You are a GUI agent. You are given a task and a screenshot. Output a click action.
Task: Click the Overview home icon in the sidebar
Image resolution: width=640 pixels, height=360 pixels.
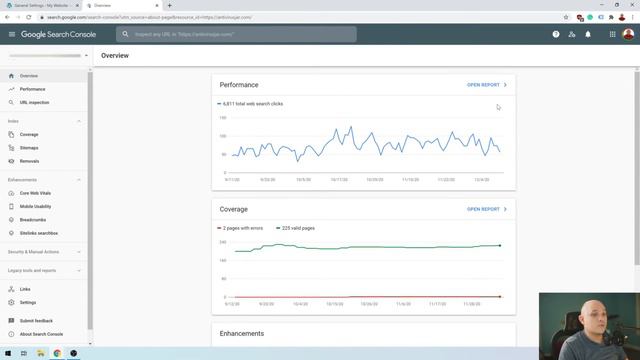(x=11, y=76)
